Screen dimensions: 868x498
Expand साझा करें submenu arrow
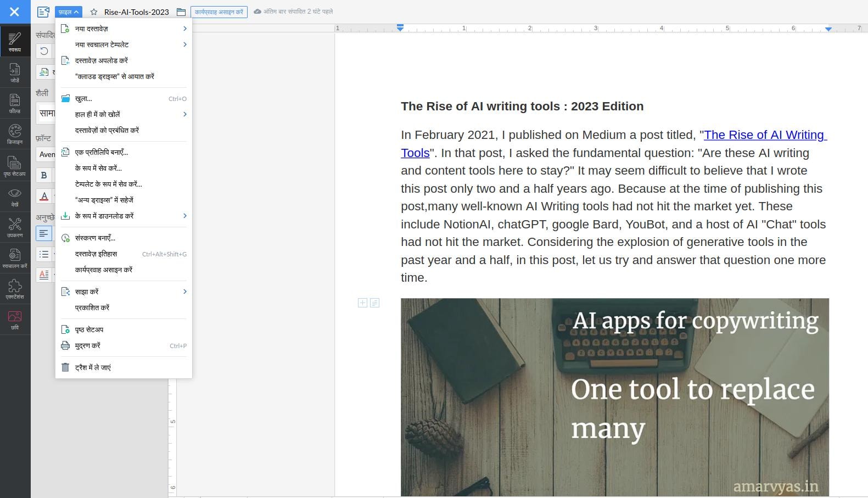[x=184, y=292]
